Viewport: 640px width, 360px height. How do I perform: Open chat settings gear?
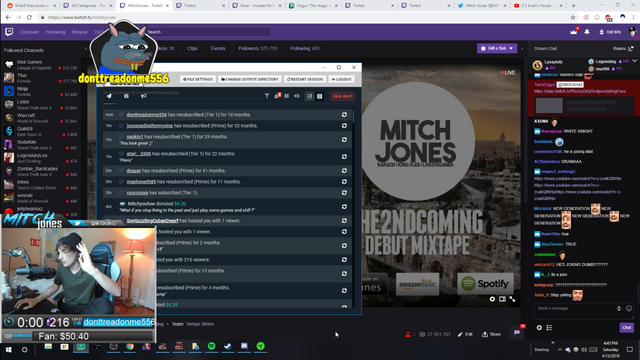click(x=539, y=327)
